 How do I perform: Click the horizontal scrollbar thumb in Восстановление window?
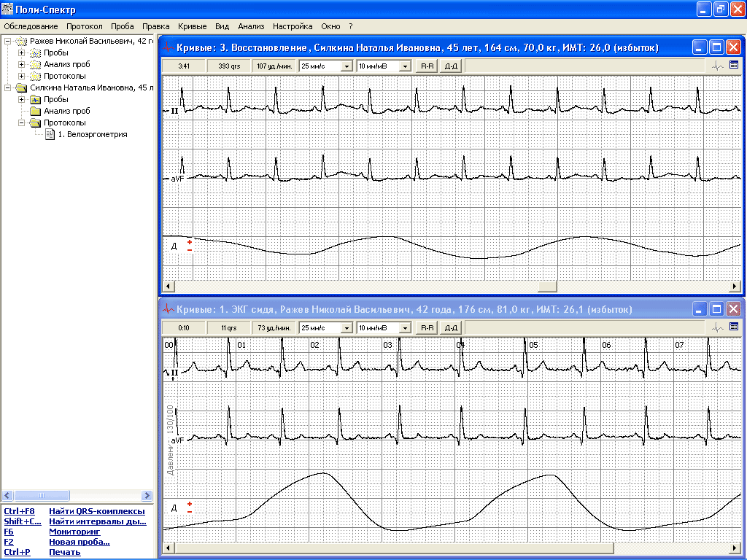click(x=547, y=287)
